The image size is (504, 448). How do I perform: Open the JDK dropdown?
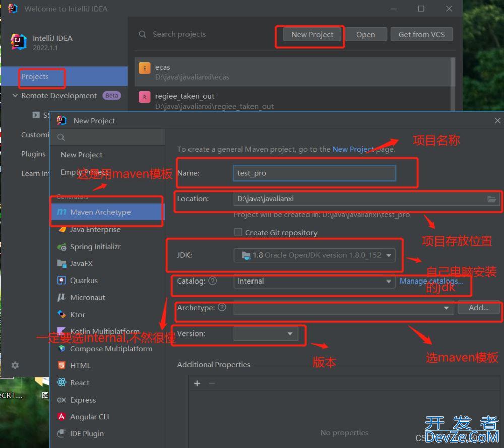coord(314,256)
